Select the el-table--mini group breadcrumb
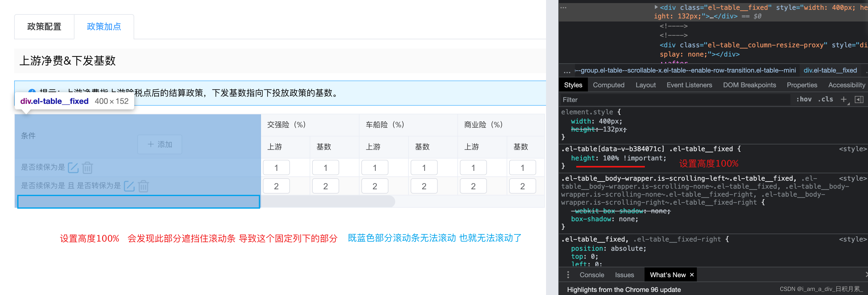The width and height of the screenshot is (868, 295). 685,70
